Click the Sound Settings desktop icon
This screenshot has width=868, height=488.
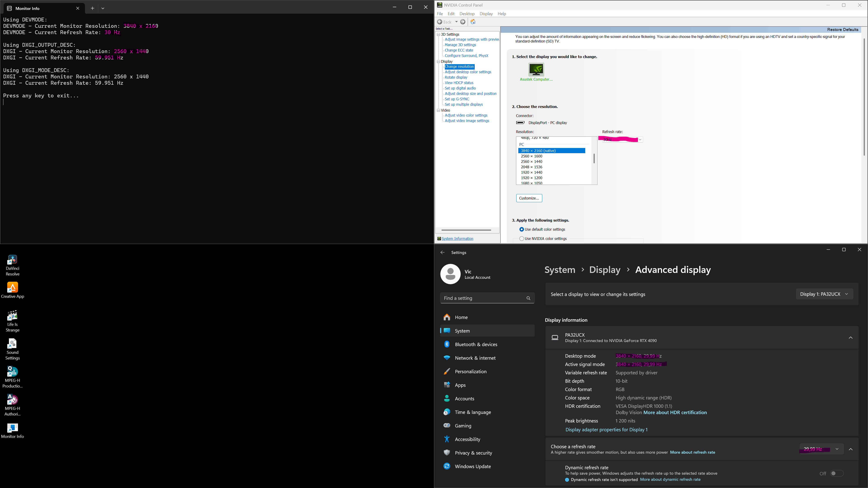tap(12, 344)
